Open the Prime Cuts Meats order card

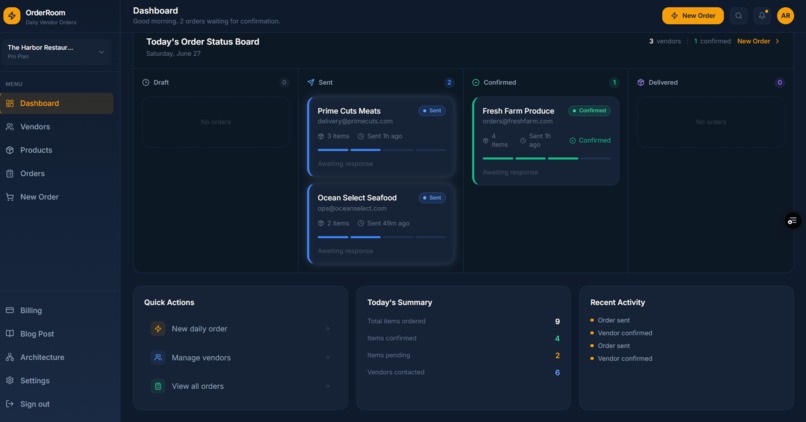381,137
